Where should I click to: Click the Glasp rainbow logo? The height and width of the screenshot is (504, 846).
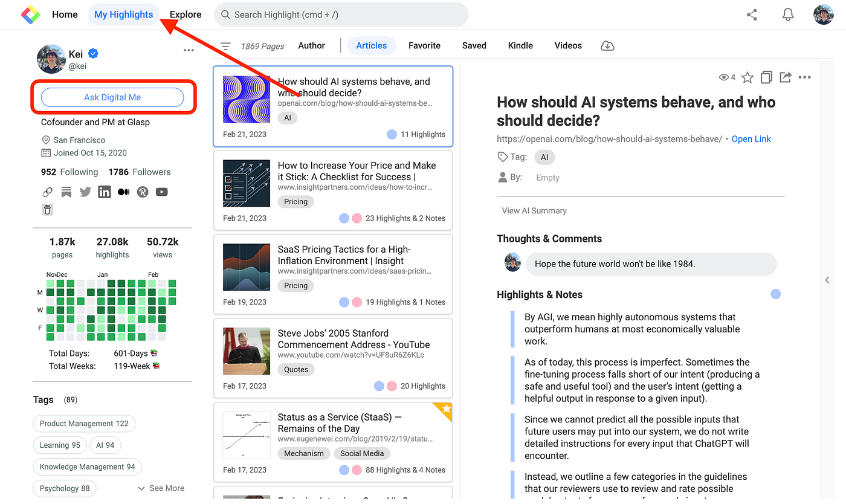tap(30, 15)
